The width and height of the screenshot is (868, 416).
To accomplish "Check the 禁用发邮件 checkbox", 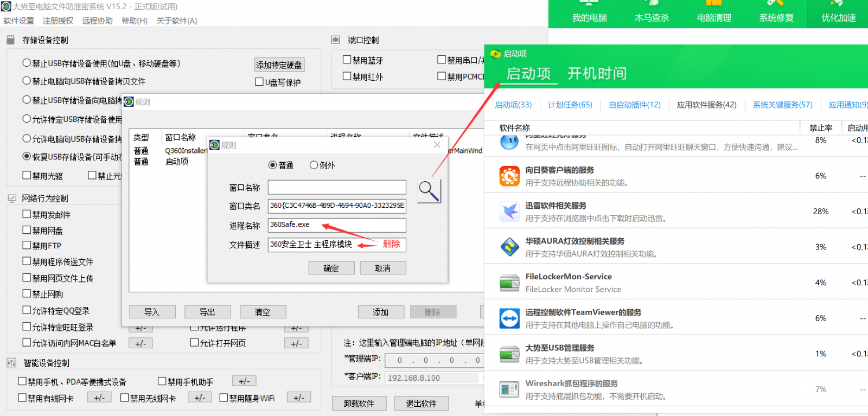I will (27, 214).
